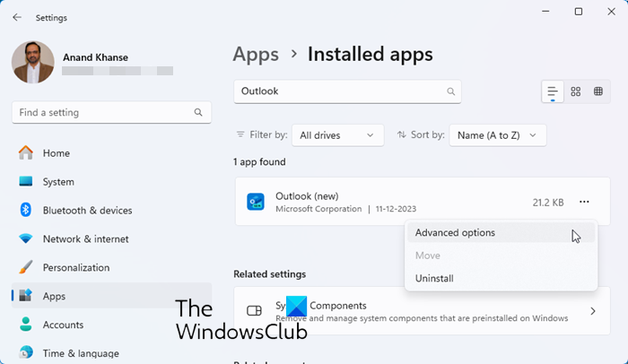
Task: Open the three-dot menu for Outlook (new)
Action: tap(584, 202)
